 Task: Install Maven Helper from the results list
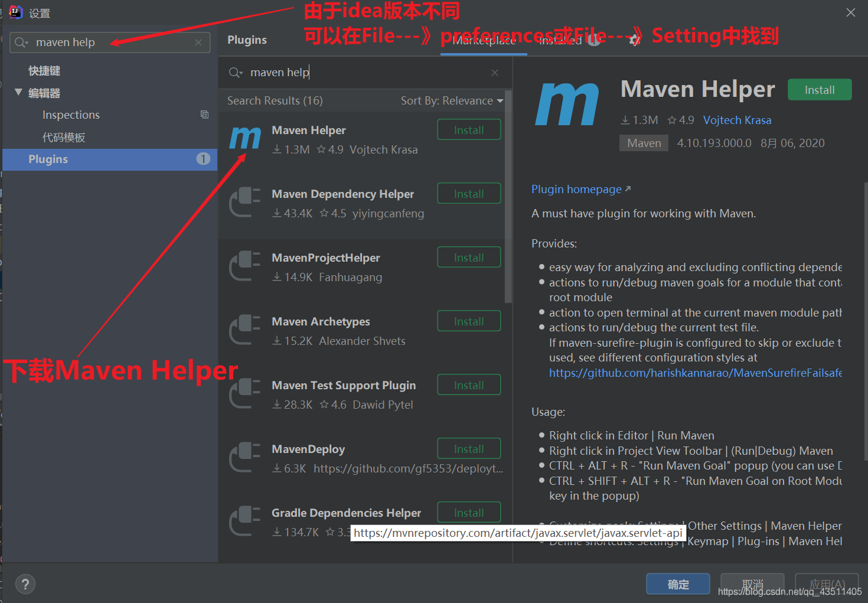coord(469,130)
